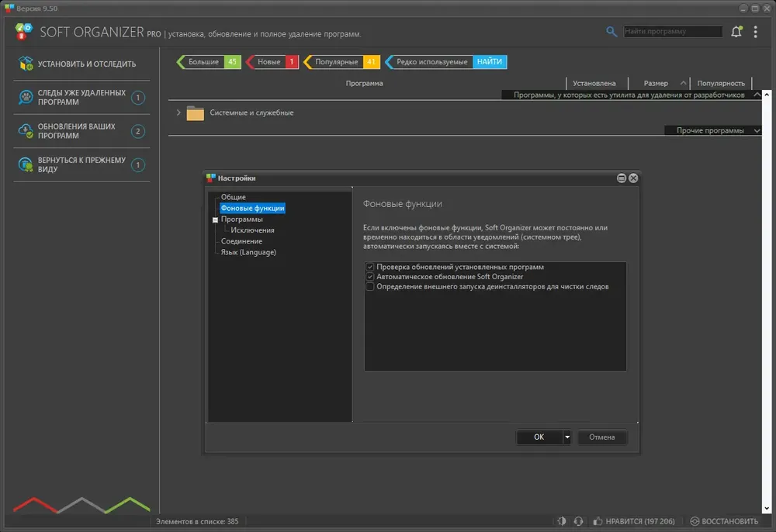776x532 pixels.
Task: Click the thumbs-up like icon
Action: (x=598, y=521)
